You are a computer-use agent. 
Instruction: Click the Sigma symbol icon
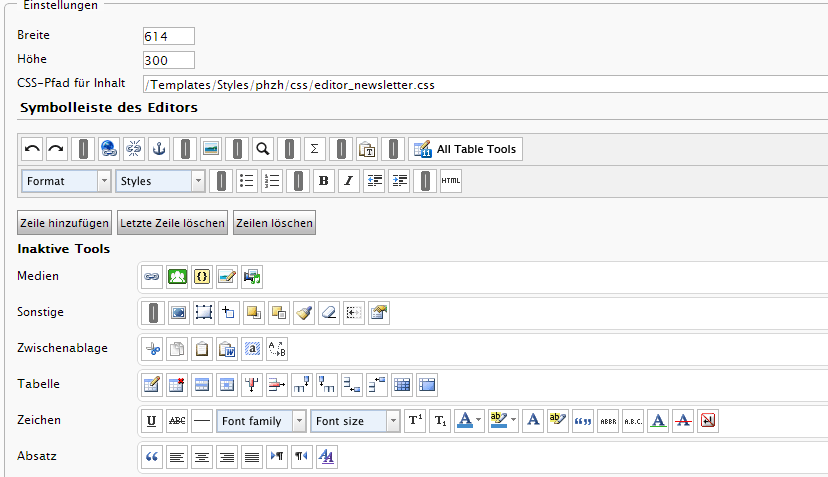click(314, 149)
